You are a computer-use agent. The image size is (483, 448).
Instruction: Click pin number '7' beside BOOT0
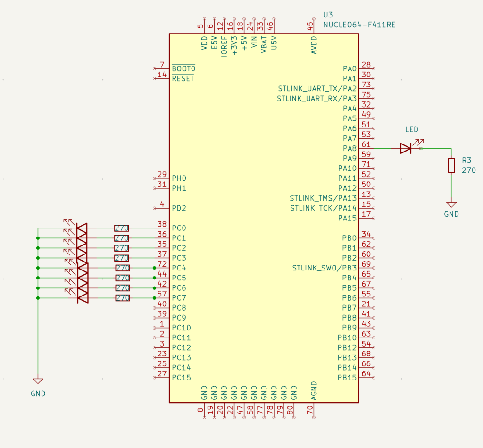(162, 65)
